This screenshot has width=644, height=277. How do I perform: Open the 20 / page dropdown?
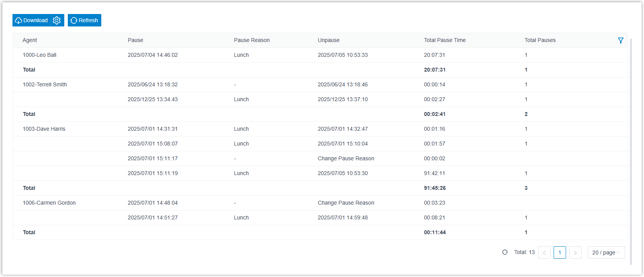coord(606,252)
